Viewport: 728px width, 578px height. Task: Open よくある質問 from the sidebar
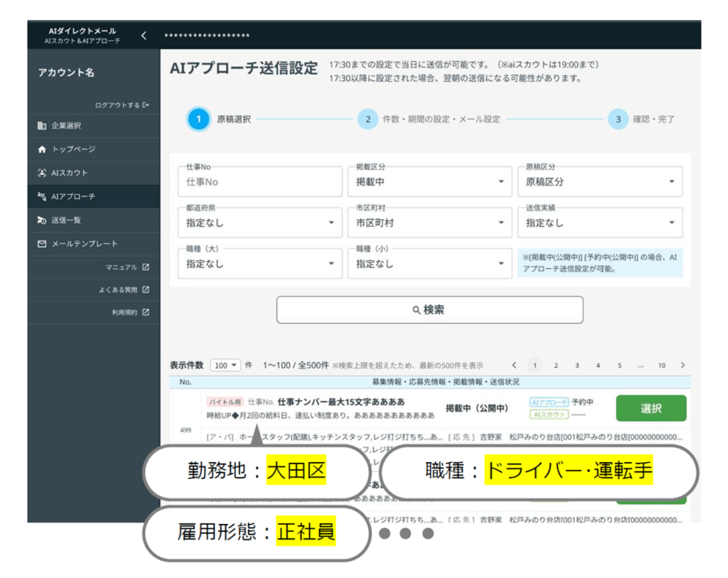click(x=146, y=289)
